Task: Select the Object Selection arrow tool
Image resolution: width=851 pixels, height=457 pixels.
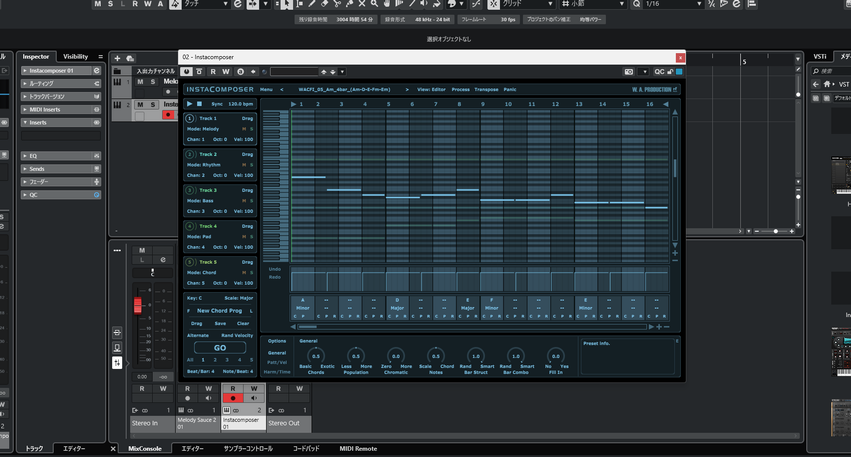Action: 286,4
